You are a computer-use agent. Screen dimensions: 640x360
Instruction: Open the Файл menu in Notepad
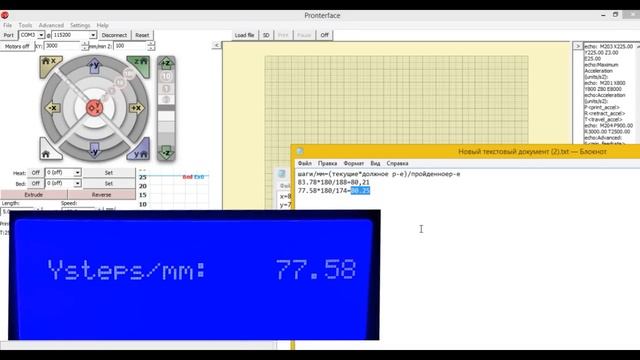tap(304, 163)
